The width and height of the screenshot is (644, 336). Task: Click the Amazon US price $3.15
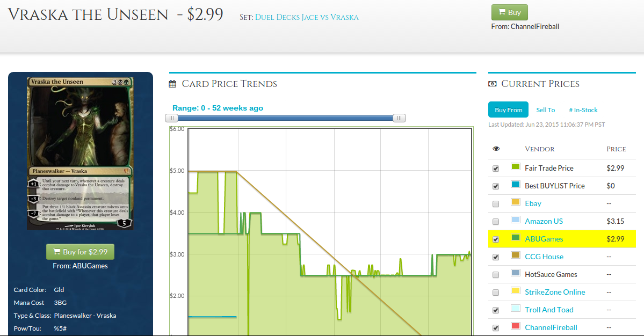615,221
